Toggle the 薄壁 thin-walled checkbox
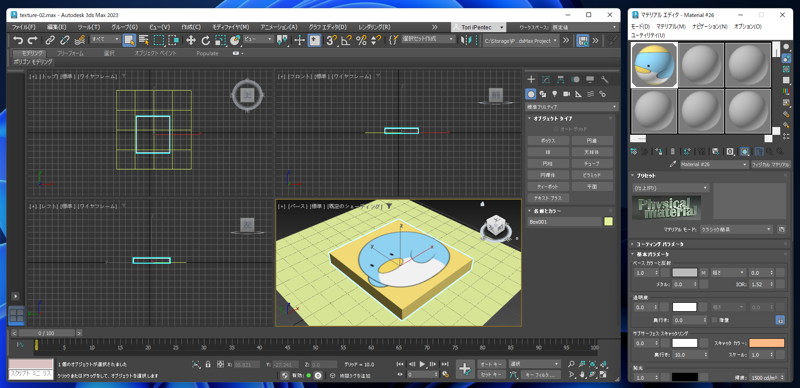800x388 pixels. coord(715,320)
